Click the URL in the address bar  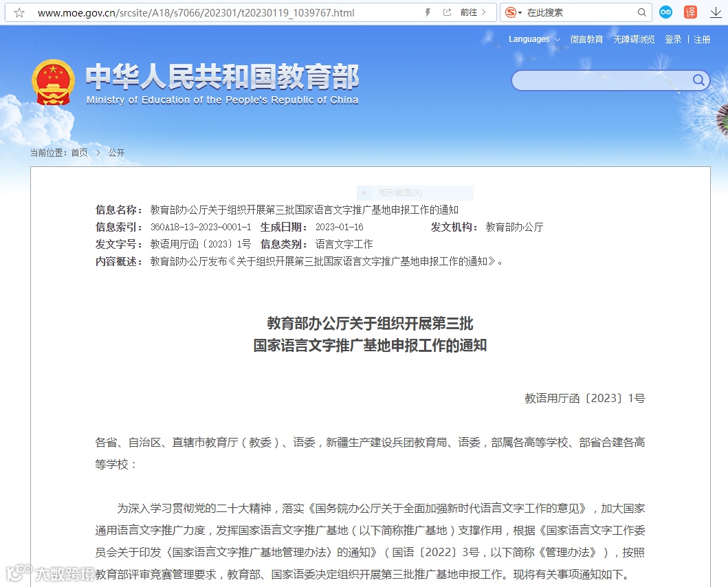[x=196, y=13]
